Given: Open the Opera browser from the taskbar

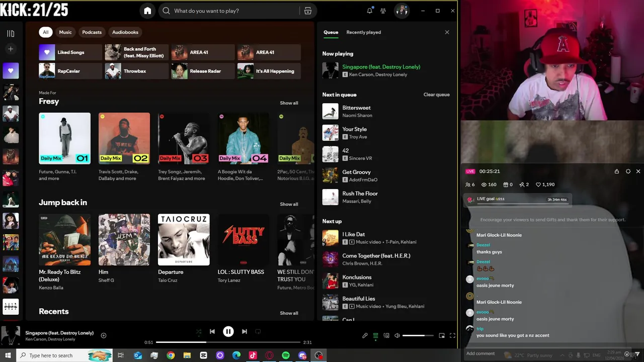Looking at the screenshot, I should tap(269, 355).
